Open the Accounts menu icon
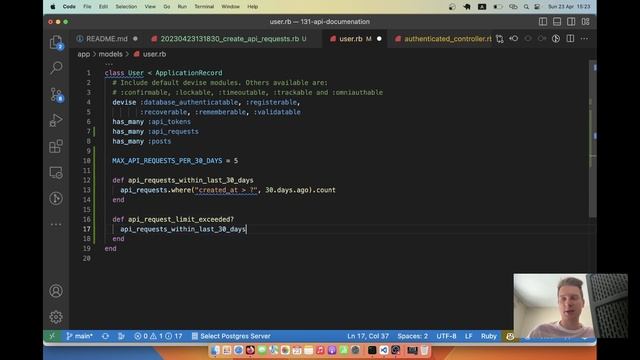 (x=56, y=291)
